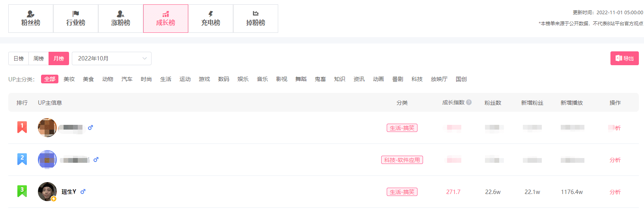
Task: Filter by 美食 category
Action: click(x=88, y=79)
